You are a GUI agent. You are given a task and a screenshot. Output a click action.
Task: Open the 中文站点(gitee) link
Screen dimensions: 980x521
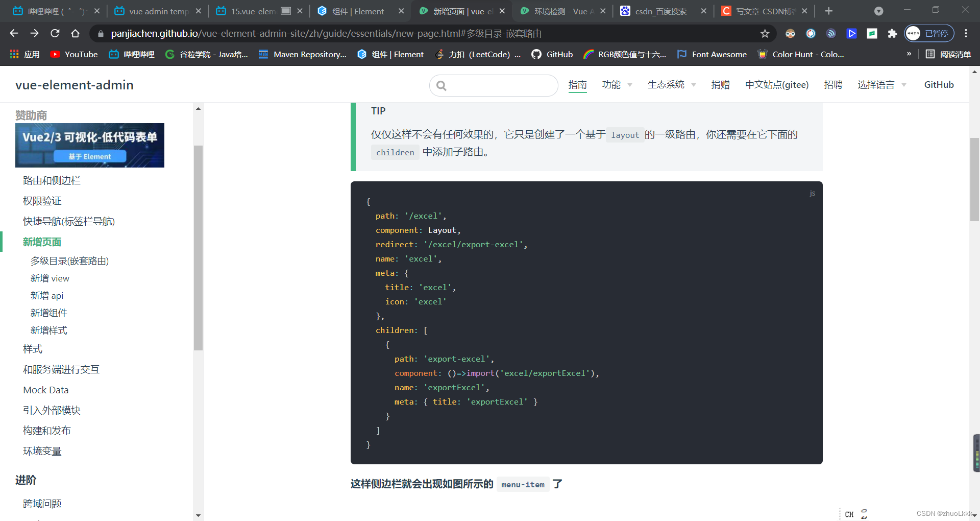coord(776,85)
